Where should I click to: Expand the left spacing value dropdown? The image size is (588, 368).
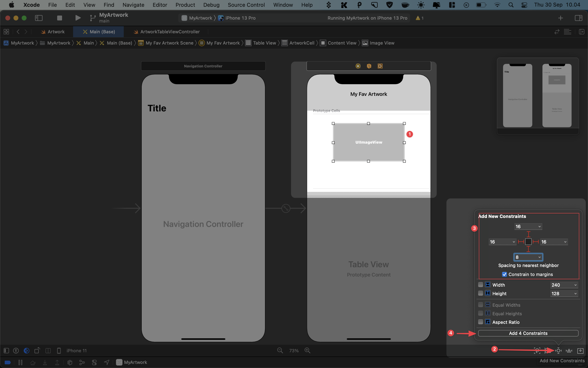(514, 242)
